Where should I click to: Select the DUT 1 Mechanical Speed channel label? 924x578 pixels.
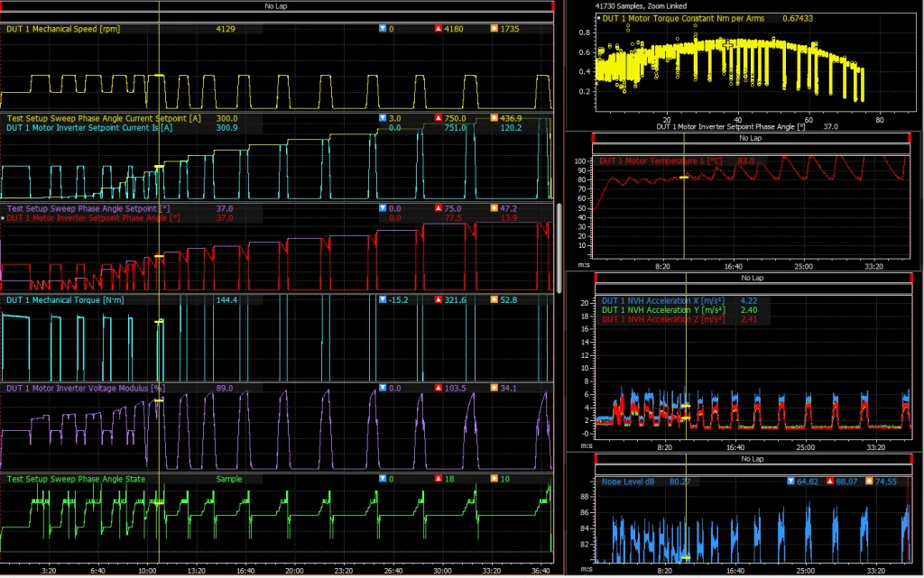coord(63,29)
